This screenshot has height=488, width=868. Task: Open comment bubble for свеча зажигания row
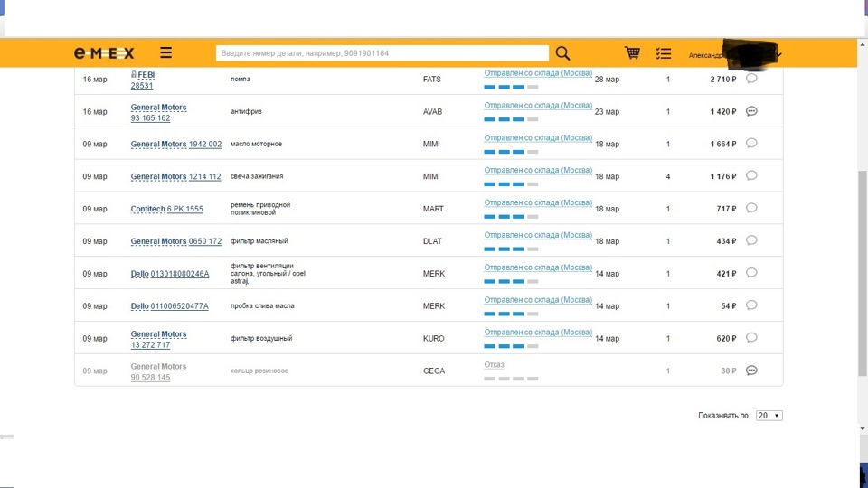tap(751, 176)
